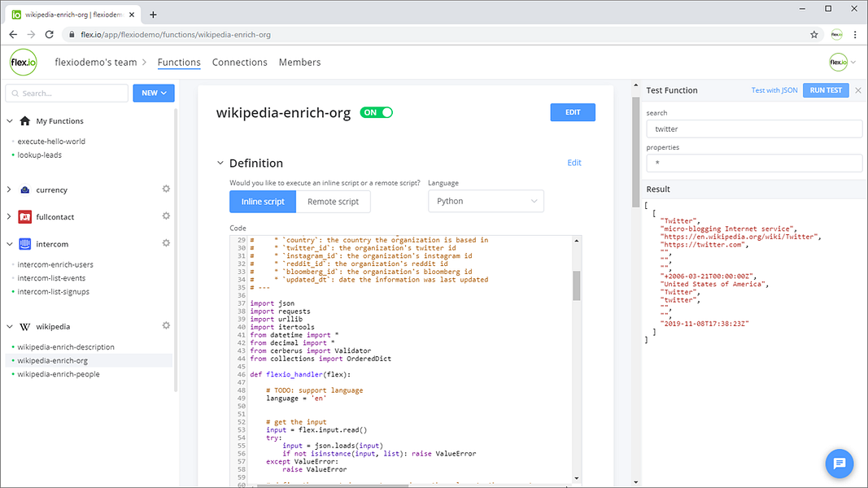The height and width of the screenshot is (488, 868).
Task: Turn off the wikipedia-enrich-org ON switch
Action: [x=377, y=112]
